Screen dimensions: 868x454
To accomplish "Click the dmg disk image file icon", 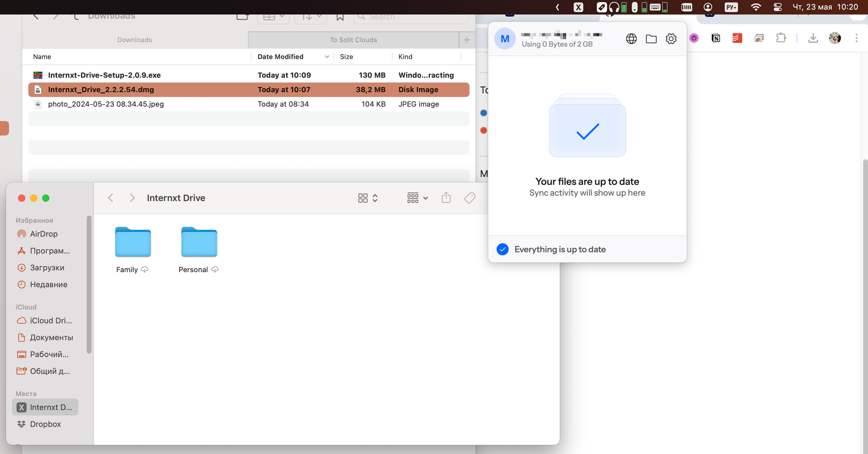I will [x=38, y=90].
